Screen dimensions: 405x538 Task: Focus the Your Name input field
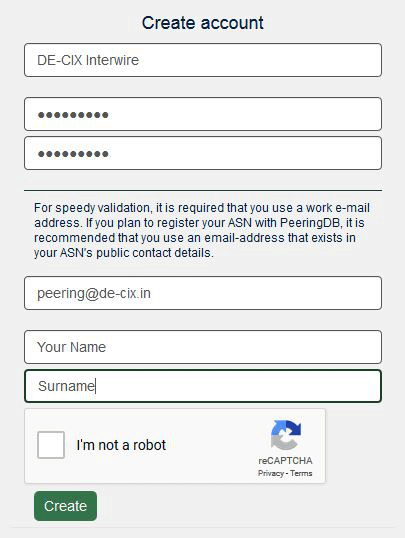[203, 347]
